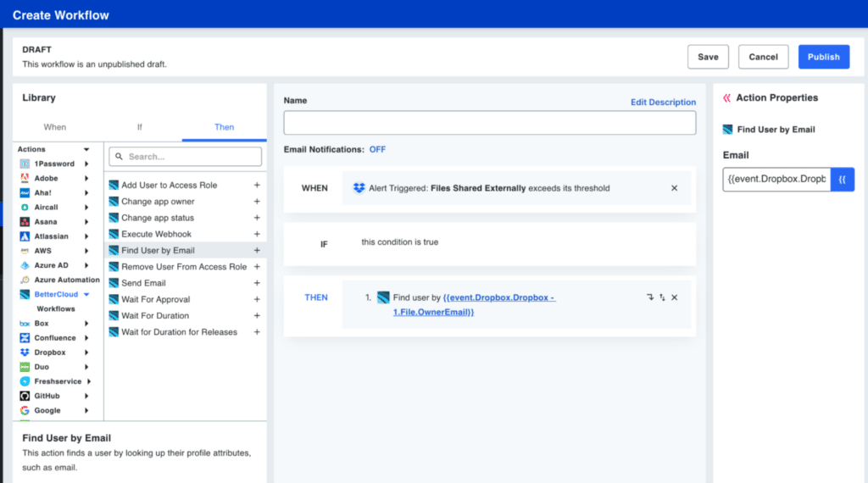Click the Email property input field

coord(776,180)
